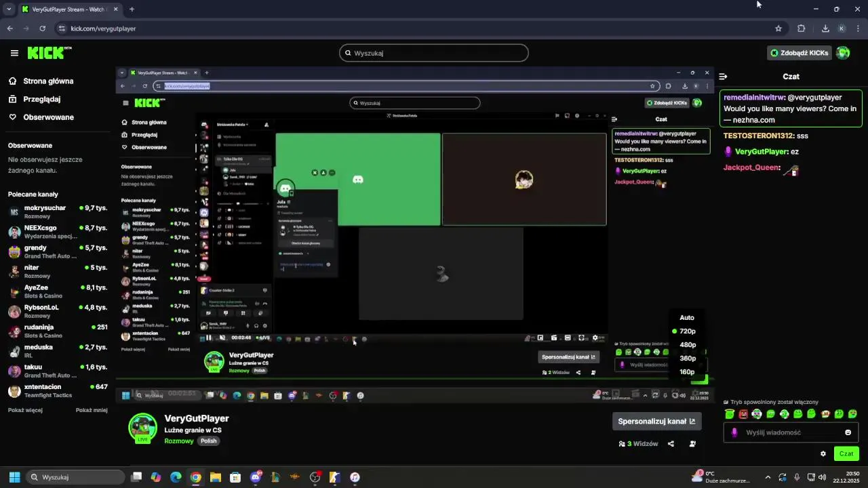Open mokrysuchar recommended channel
This screenshot has height=488, width=868.
pyautogui.click(x=58, y=212)
